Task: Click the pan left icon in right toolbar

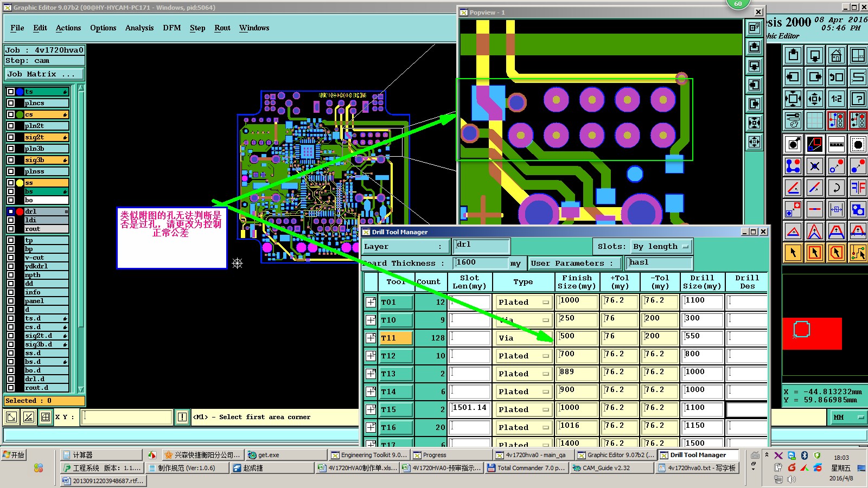Action: (x=793, y=77)
